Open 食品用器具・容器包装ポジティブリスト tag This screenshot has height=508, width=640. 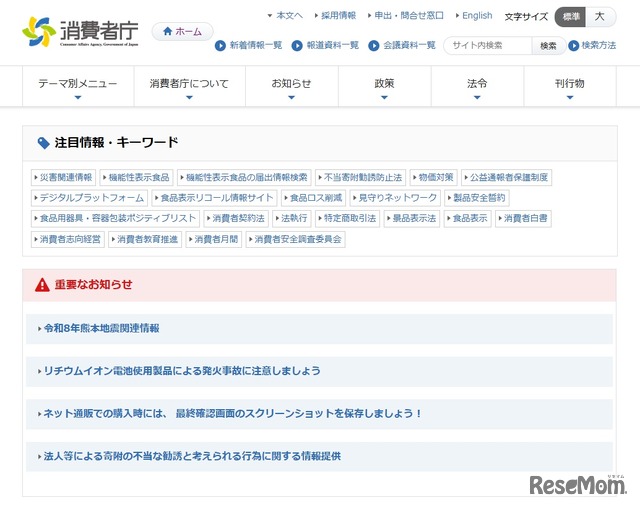(115, 218)
